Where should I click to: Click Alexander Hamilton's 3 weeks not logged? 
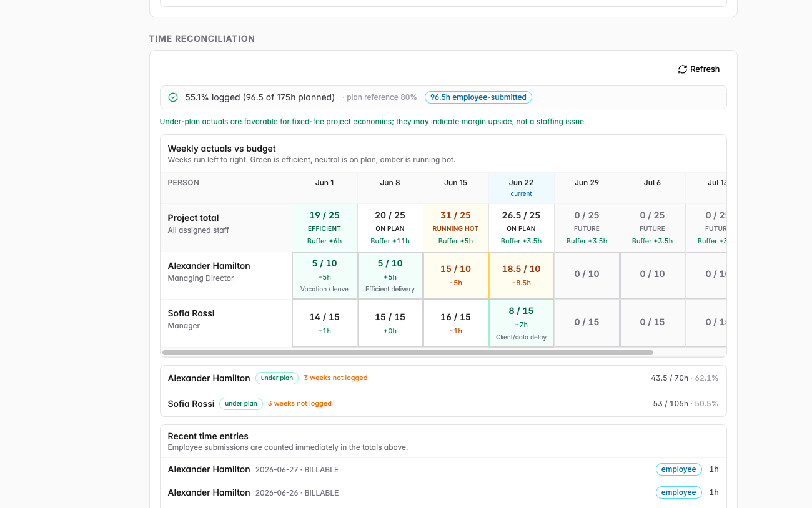pyautogui.click(x=335, y=378)
